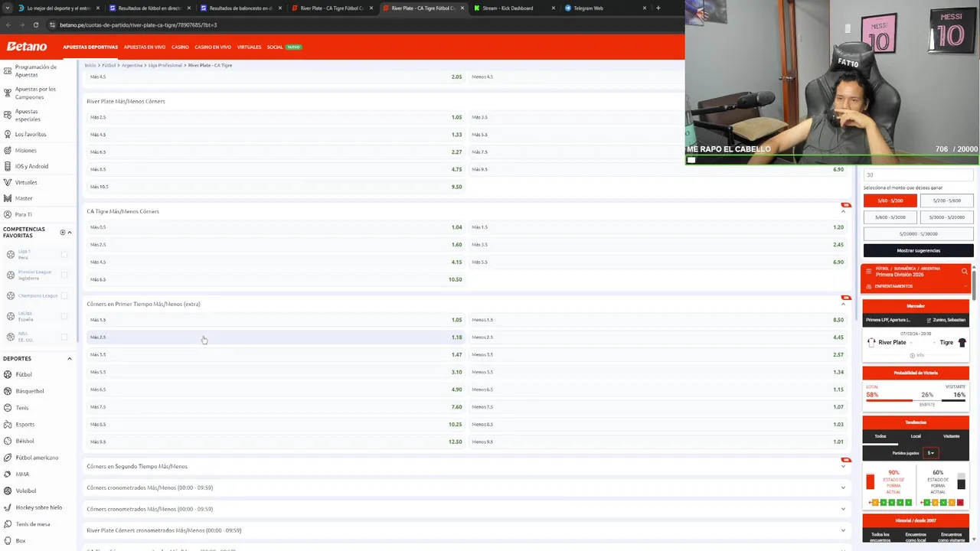Click the add favorite competition plus icon
This screenshot has width=980, height=551.
(x=63, y=232)
